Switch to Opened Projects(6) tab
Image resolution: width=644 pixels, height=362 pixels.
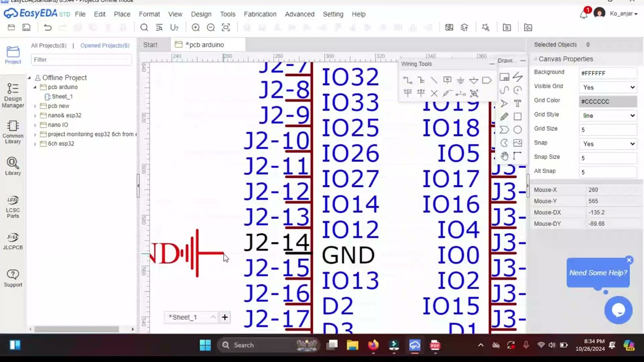pos(105,45)
